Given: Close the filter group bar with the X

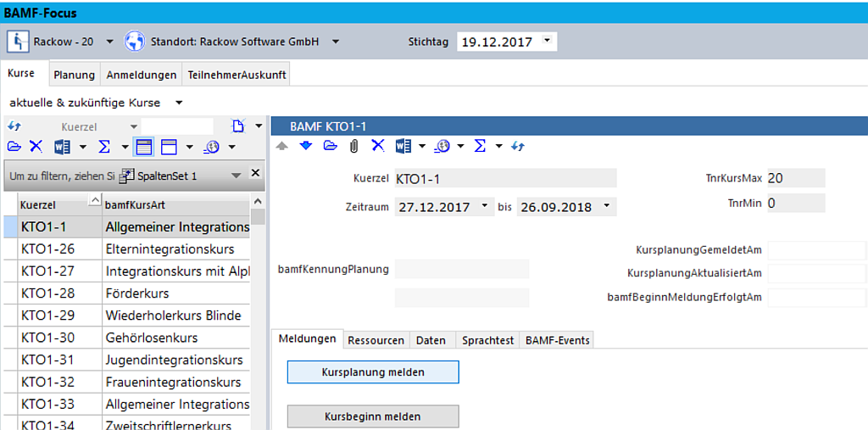Looking at the screenshot, I should point(255,173).
